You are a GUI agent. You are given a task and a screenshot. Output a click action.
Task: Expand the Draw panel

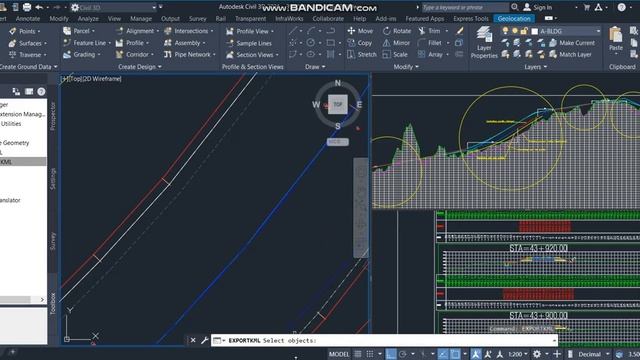(x=315, y=67)
